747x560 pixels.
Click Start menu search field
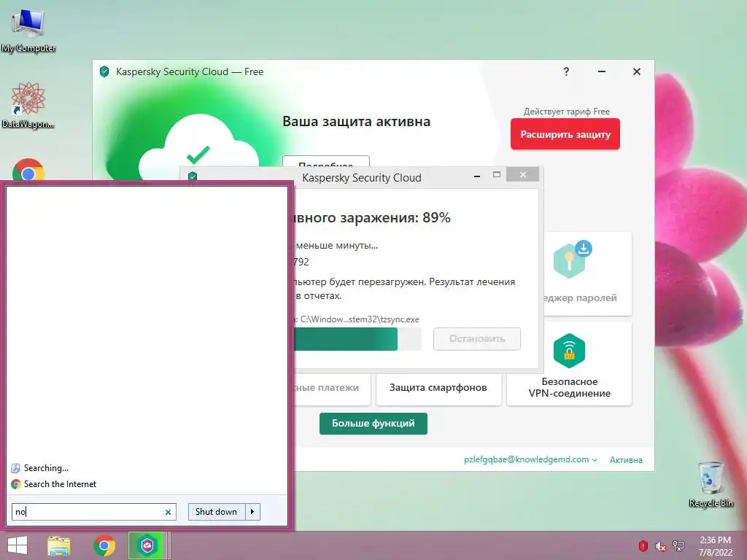(94, 512)
